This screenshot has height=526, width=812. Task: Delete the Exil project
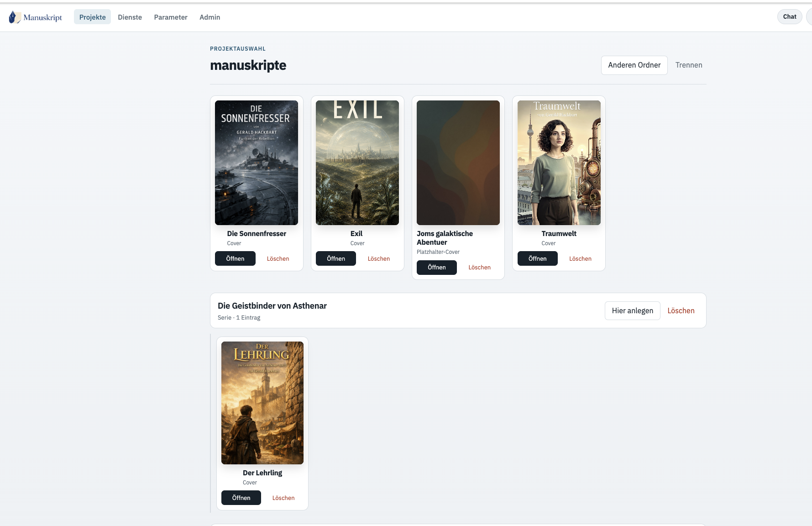click(379, 258)
